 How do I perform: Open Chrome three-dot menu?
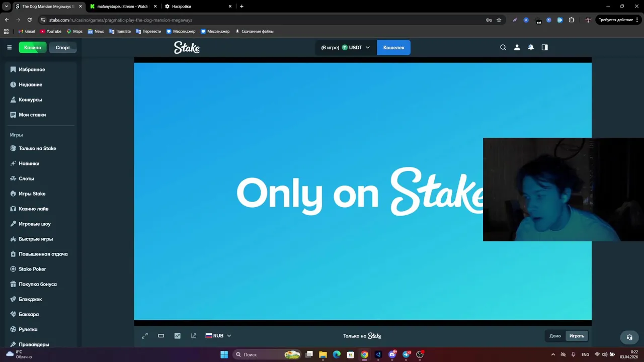[x=637, y=20]
